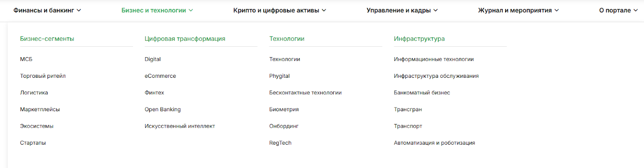Open the Бизнес-сегменты section heading
Screen dimensions: 644x168
pos(47,39)
